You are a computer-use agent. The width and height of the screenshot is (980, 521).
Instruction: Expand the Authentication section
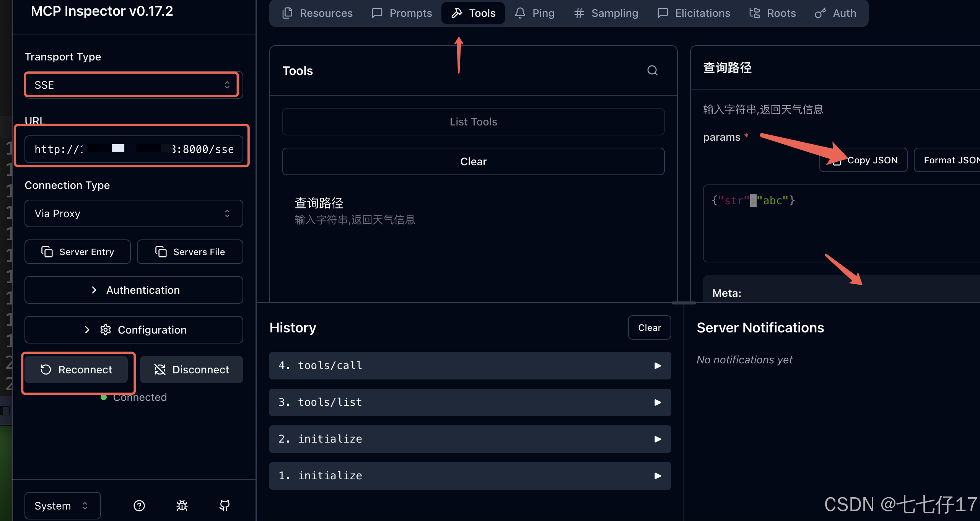[x=133, y=290]
